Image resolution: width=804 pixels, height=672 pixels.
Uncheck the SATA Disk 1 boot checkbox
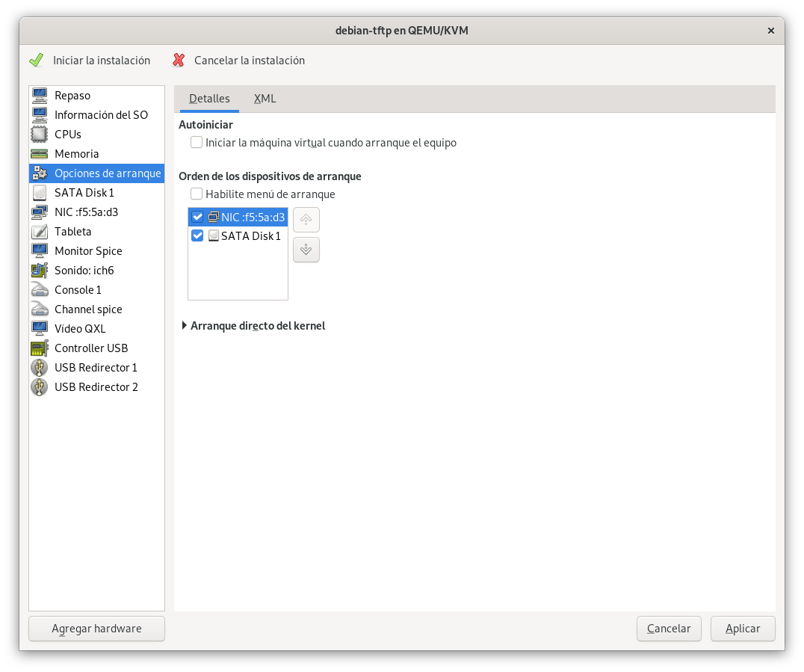point(197,236)
